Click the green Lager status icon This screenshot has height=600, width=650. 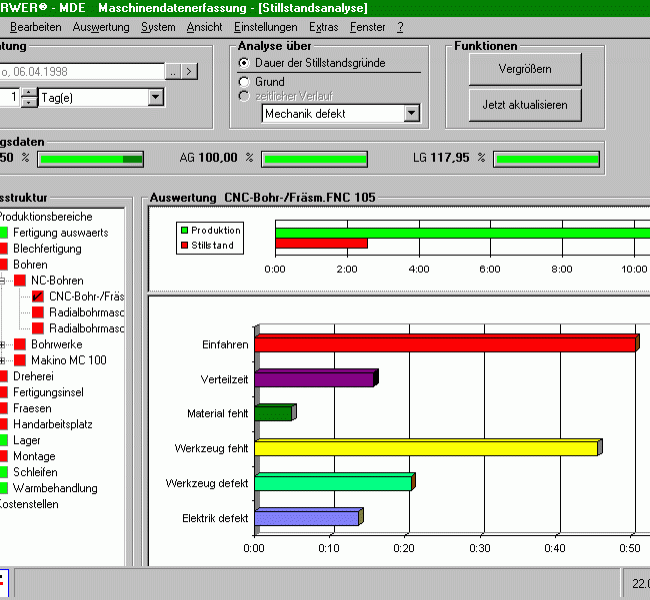click(x=3, y=440)
